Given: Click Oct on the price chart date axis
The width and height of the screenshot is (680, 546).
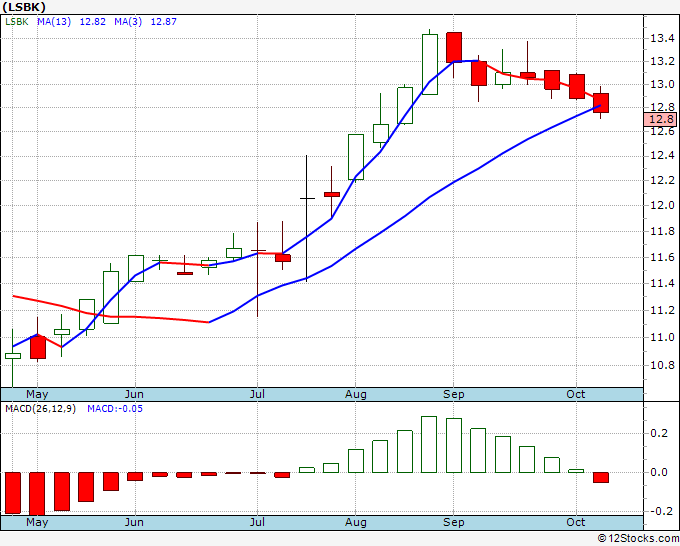Looking at the screenshot, I should (575, 394).
